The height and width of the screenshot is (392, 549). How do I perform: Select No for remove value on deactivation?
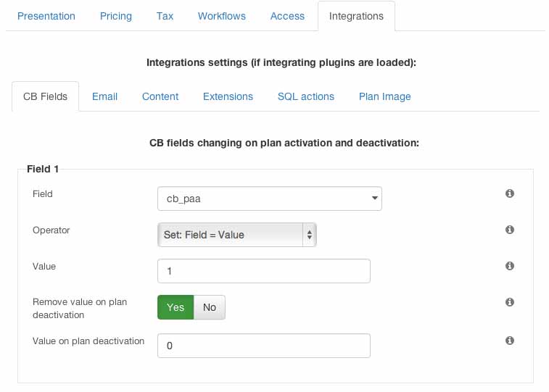tap(210, 307)
